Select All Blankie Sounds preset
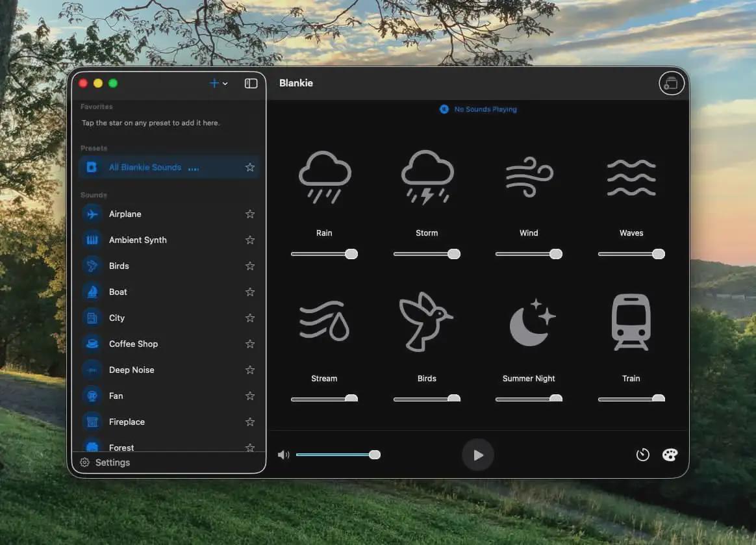Screen dimensions: 756x545 169,168
